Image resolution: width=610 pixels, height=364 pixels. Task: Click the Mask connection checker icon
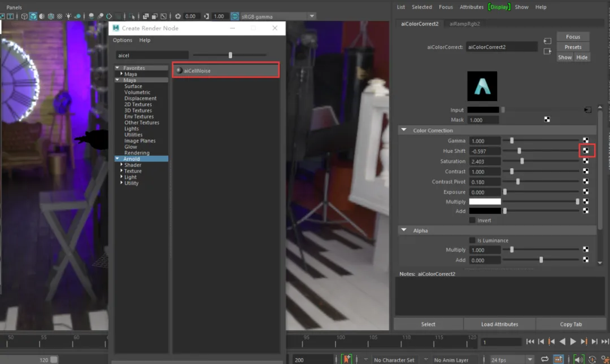(547, 120)
